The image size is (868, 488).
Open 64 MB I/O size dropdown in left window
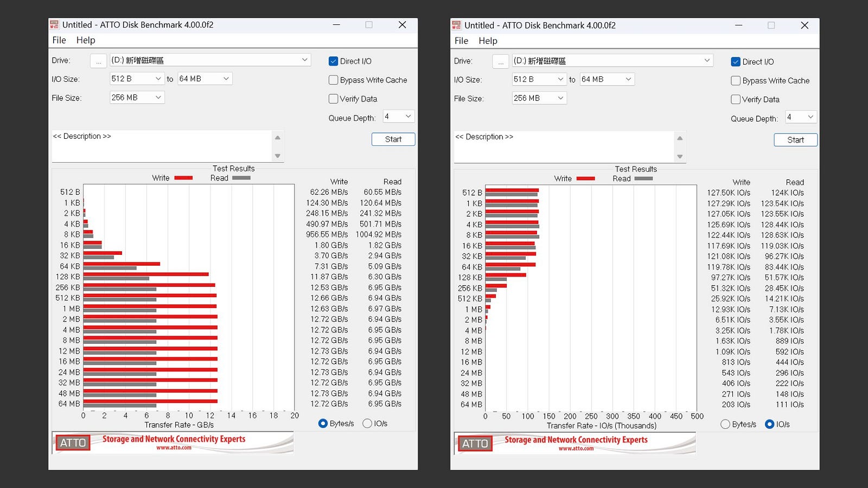pyautogui.click(x=205, y=79)
